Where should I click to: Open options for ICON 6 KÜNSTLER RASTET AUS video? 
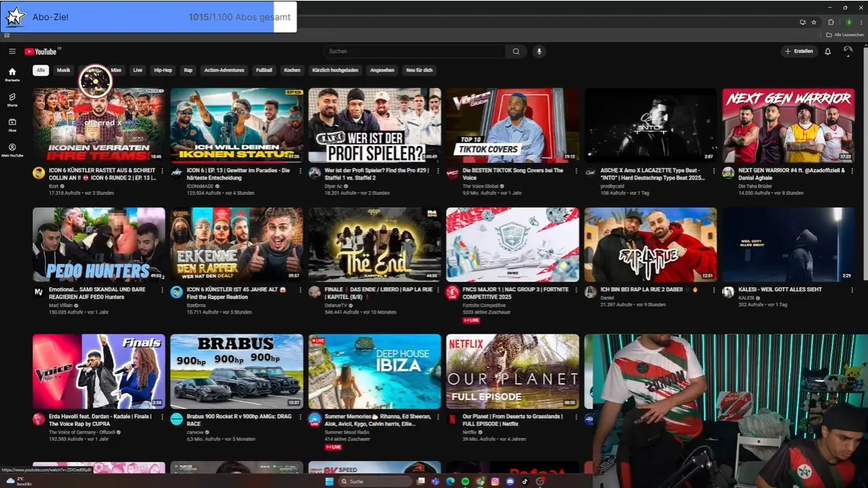coord(162,171)
